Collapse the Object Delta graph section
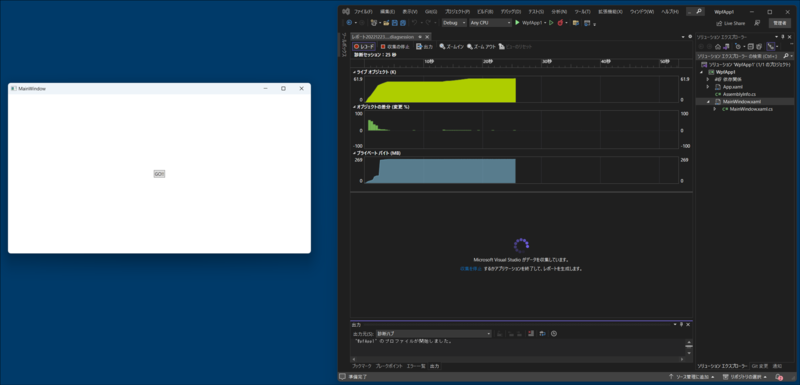The image size is (800, 385). coord(355,107)
